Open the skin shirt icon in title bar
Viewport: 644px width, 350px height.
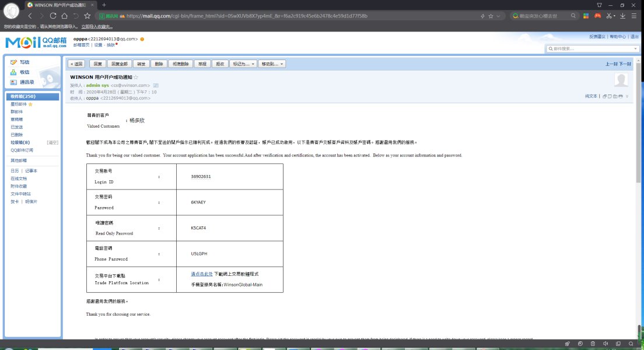point(599,5)
